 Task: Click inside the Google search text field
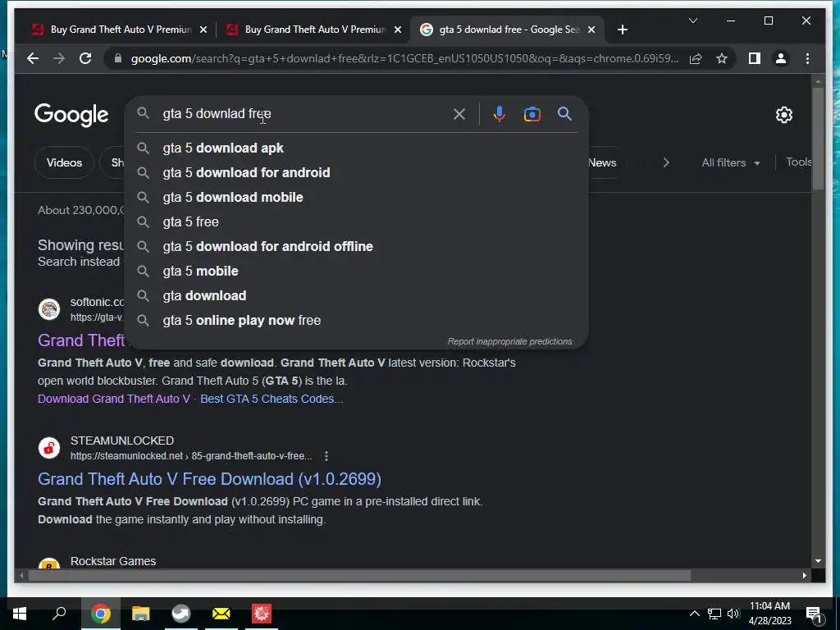point(305,113)
